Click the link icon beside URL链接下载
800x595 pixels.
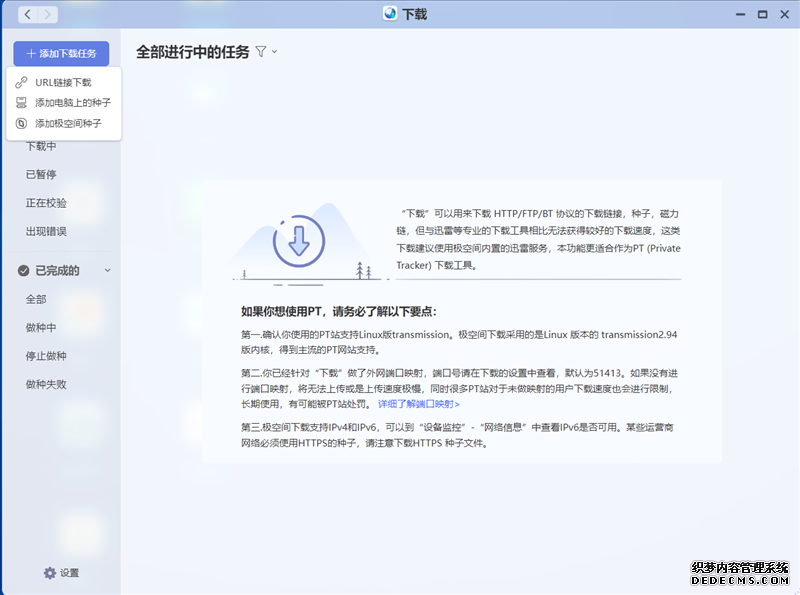coord(22,82)
